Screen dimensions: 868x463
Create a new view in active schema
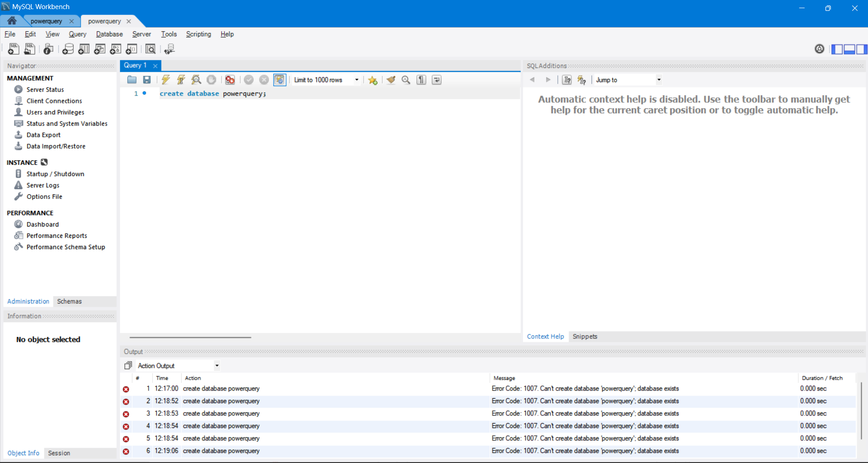(x=100, y=49)
